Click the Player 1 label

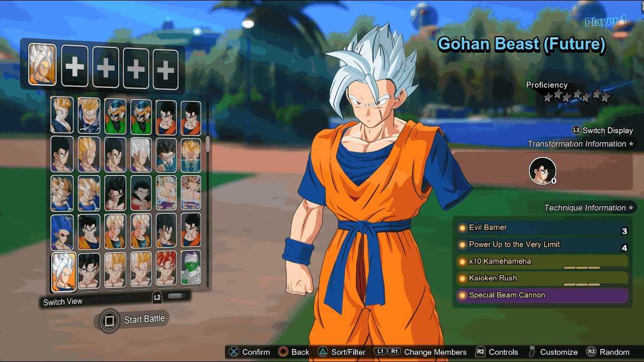pyautogui.click(x=605, y=22)
